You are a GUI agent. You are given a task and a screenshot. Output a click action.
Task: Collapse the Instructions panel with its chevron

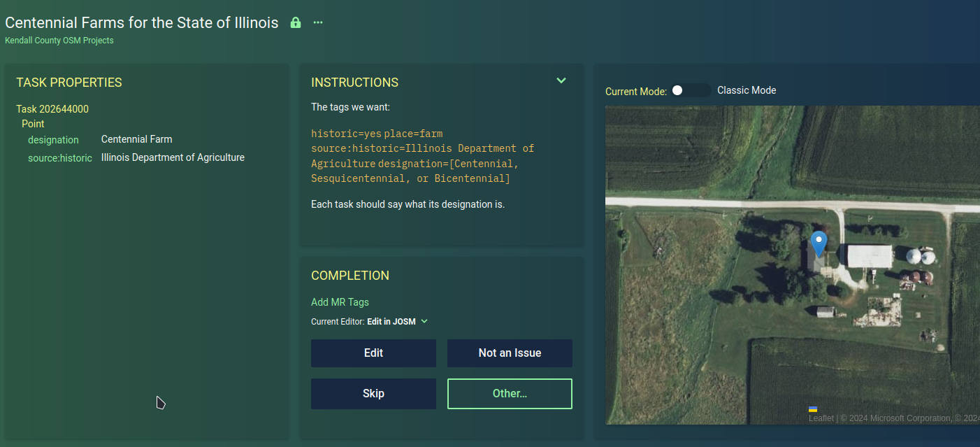(561, 81)
